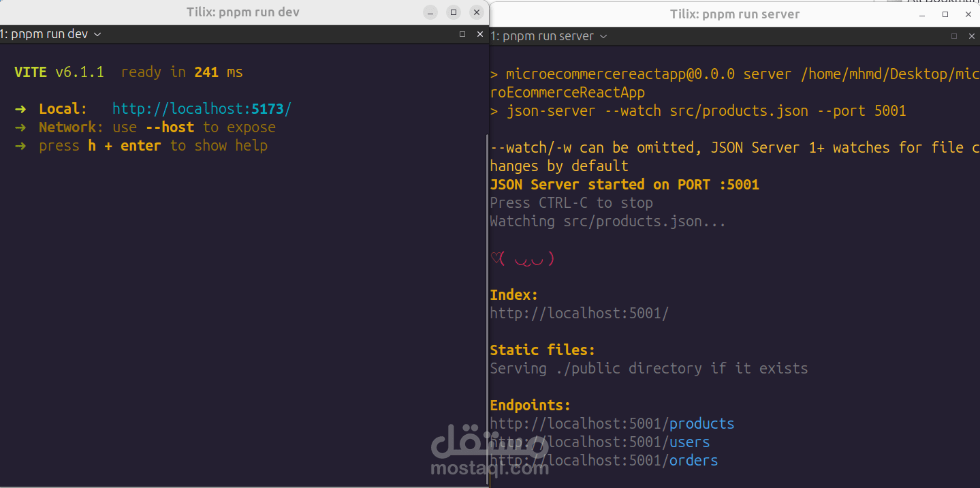980x488 pixels.
Task: Click the 'ready in 241 ms' text
Action: click(182, 72)
